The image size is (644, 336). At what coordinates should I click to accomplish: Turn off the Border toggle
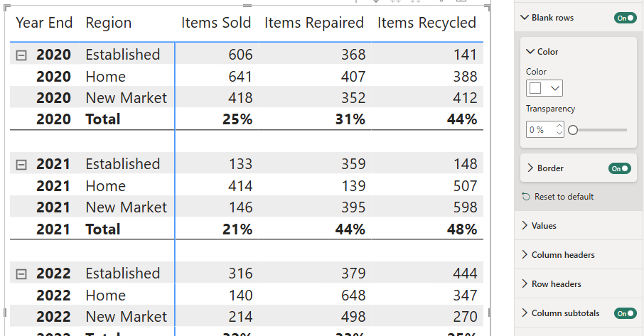[620, 168]
